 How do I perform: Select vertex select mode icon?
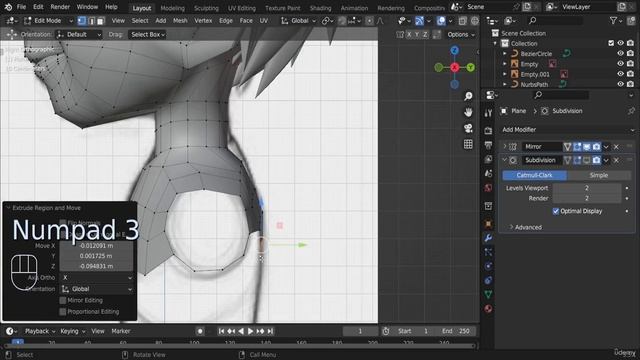pyautogui.click(x=82, y=20)
